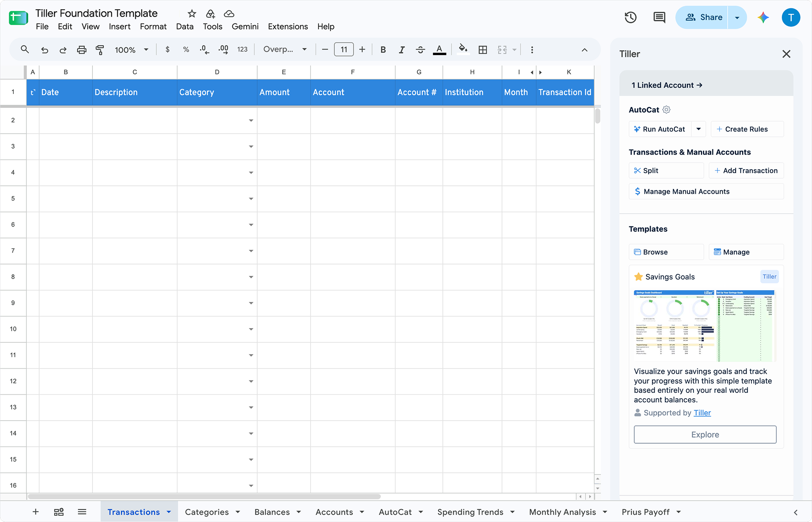Open Gemini sparkle icon in header
Image resolution: width=812 pixels, height=522 pixels.
[763, 17]
